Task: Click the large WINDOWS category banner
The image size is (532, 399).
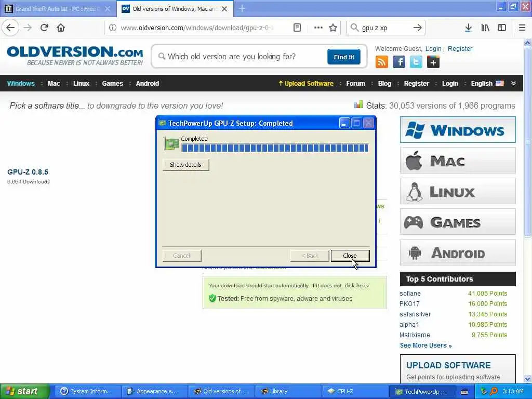Action: coord(458,129)
